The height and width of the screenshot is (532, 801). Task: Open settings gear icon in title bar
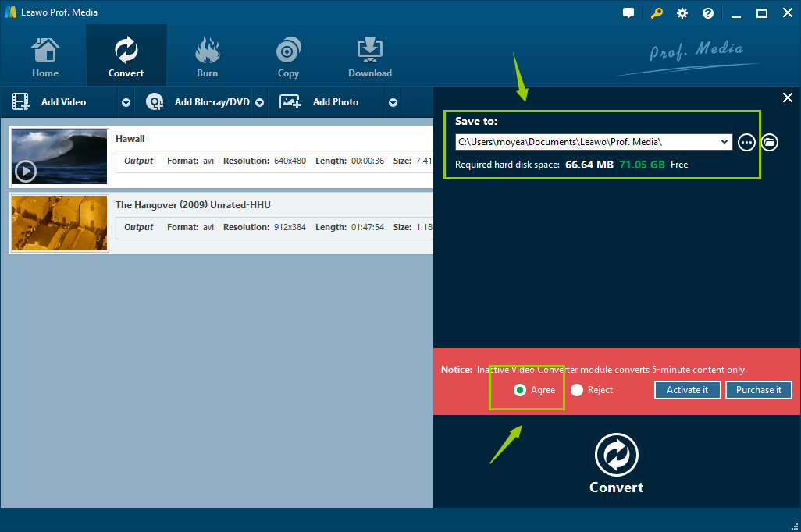pyautogui.click(x=682, y=13)
